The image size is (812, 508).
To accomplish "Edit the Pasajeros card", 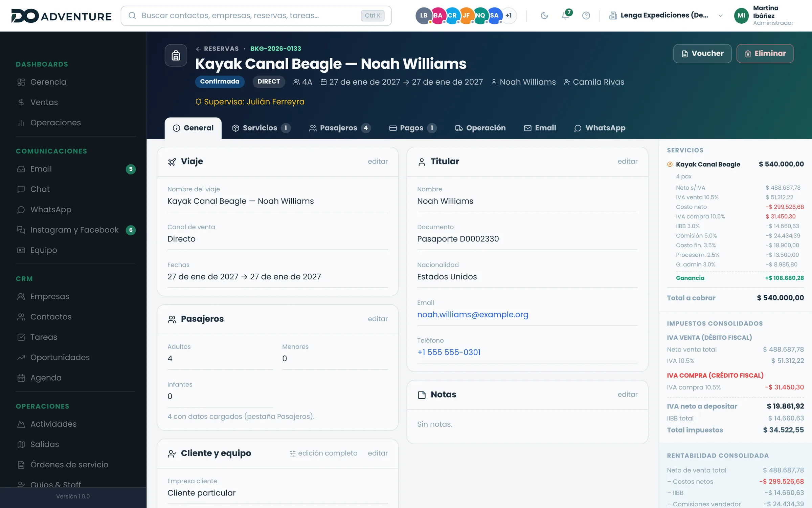I will (x=378, y=319).
